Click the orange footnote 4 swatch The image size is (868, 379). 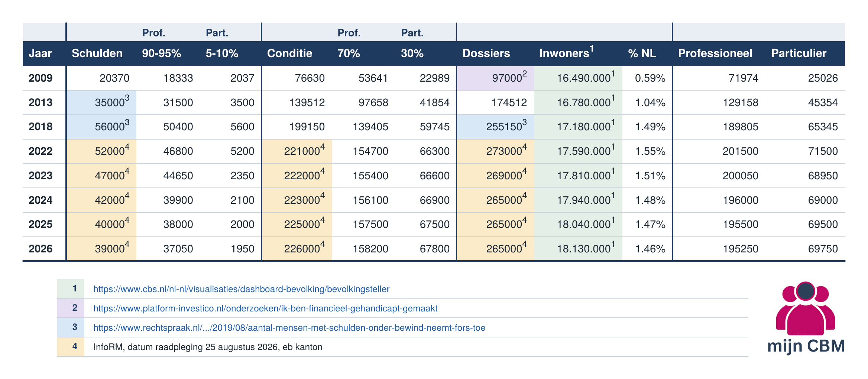[x=71, y=347]
